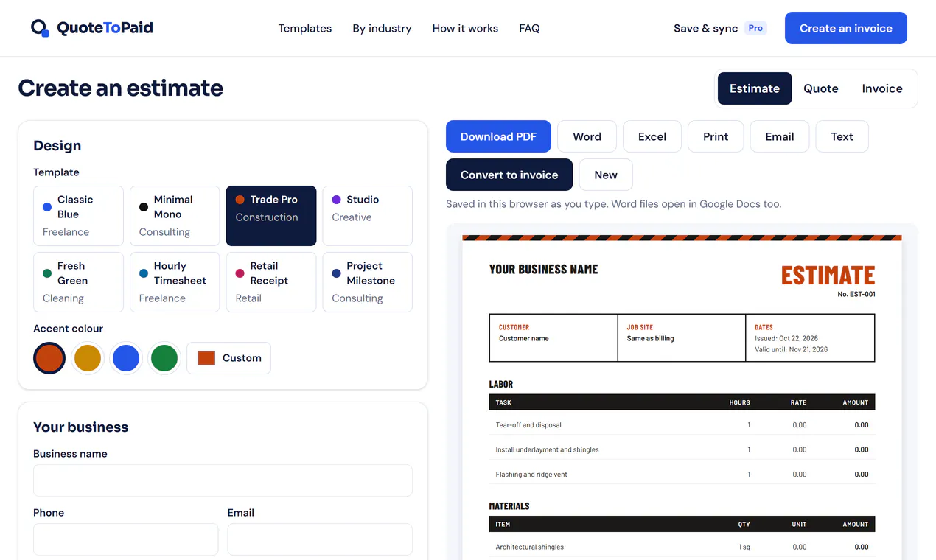Open the FAQ link
Viewport: 936px width, 560px height.
(529, 28)
